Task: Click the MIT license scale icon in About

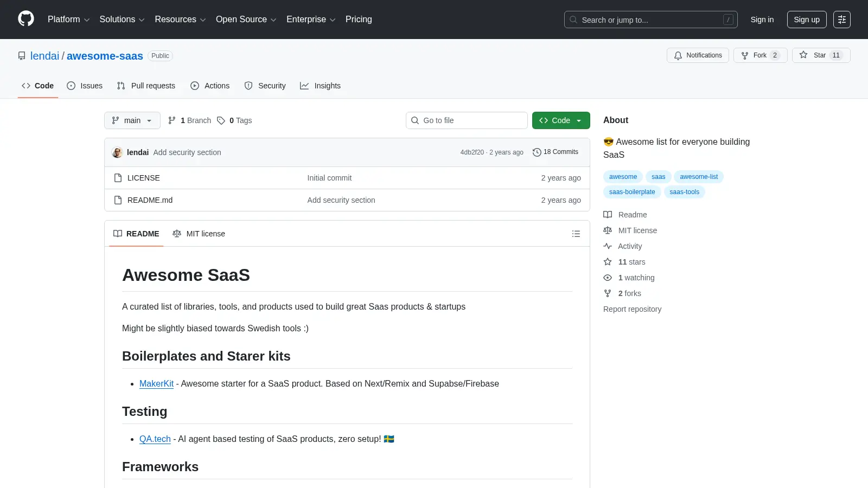Action: coord(608,230)
